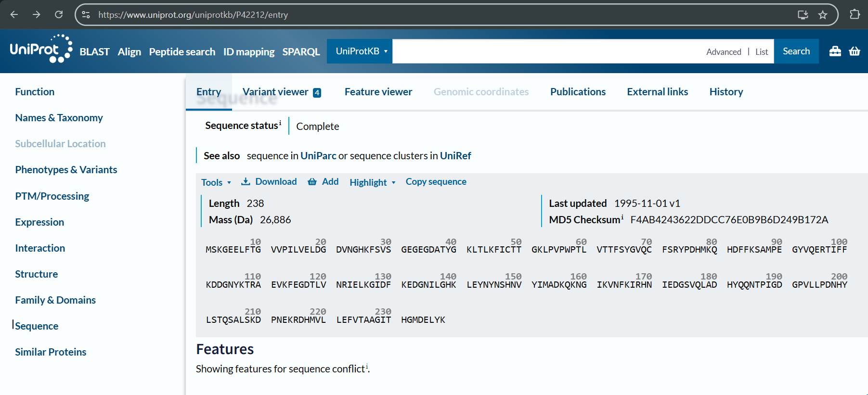Screen dimensions: 868x395
Task: Click in the UniProt search field
Action: (x=544, y=51)
